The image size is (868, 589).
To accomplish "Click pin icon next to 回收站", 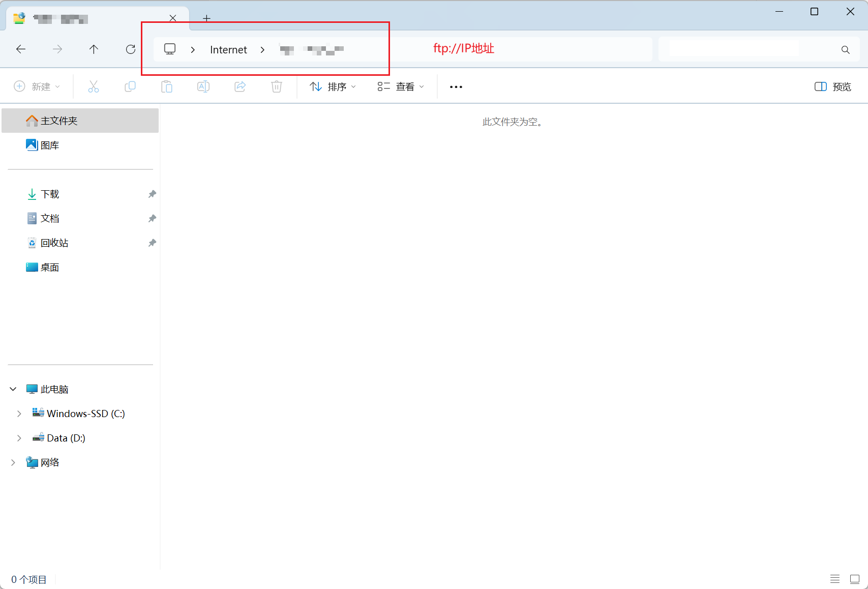I will [152, 243].
